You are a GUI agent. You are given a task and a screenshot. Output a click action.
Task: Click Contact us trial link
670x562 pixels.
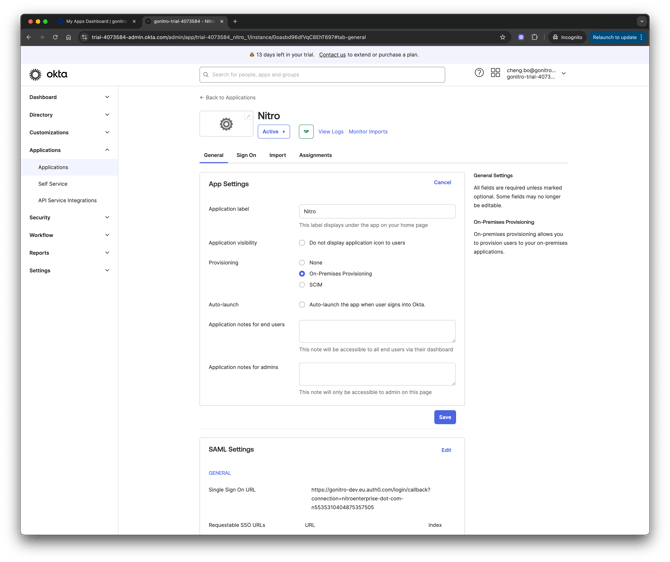(x=332, y=55)
